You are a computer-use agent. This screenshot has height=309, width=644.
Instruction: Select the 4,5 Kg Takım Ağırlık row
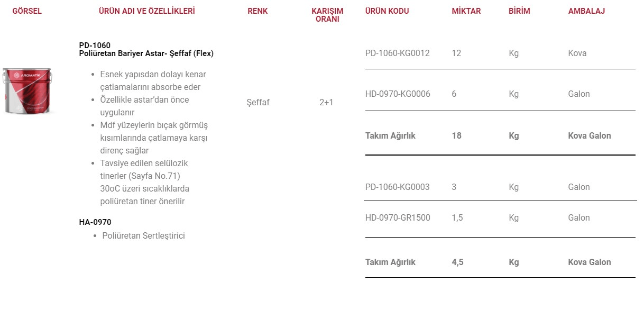[x=500, y=262]
